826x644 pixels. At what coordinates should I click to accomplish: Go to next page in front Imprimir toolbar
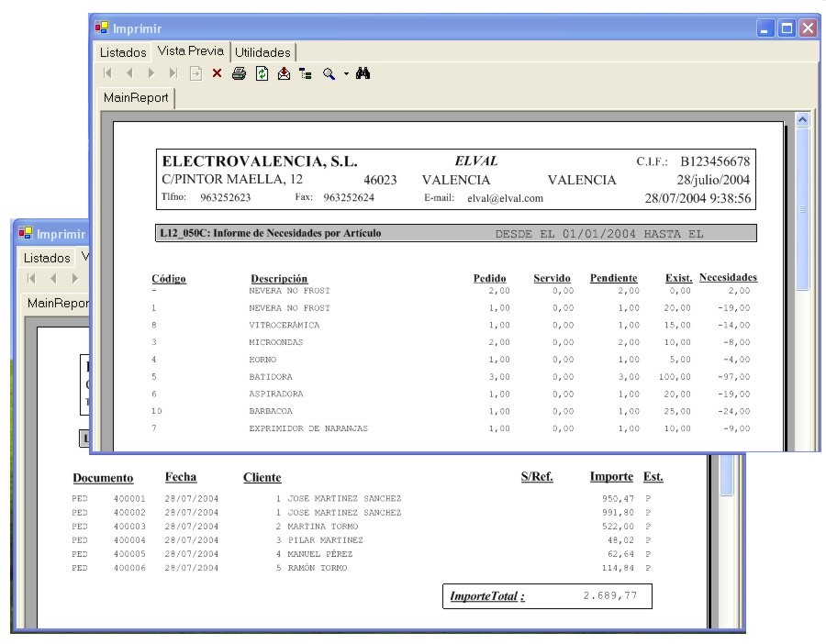point(151,73)
